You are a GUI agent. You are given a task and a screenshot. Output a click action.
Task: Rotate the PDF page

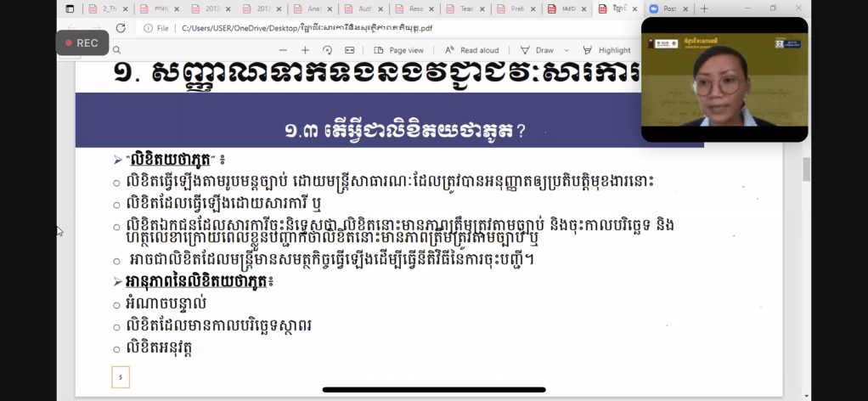(x=326, y=50)
